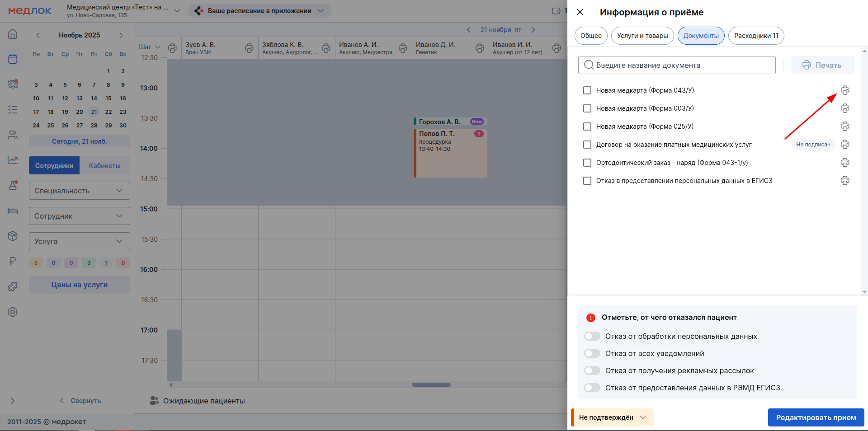Open patients icon in left sidebar

tap(13, 135)
